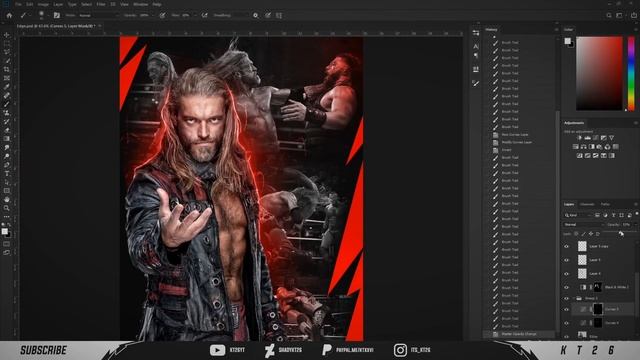The image size is (640, 360).
Task: Add a Levels adjustment
Action: pyautogui.click(x=587, y=138)
